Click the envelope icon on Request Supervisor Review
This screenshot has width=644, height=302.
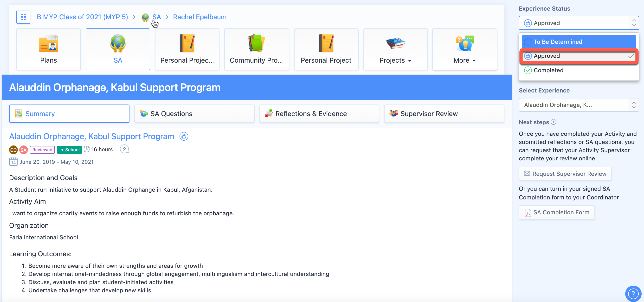point(527,174)
